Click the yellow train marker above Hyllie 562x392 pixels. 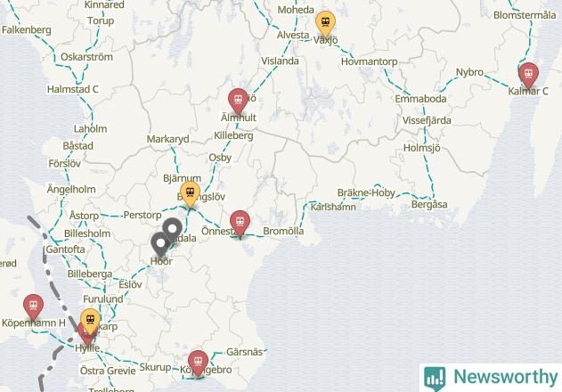pos(90,320)
